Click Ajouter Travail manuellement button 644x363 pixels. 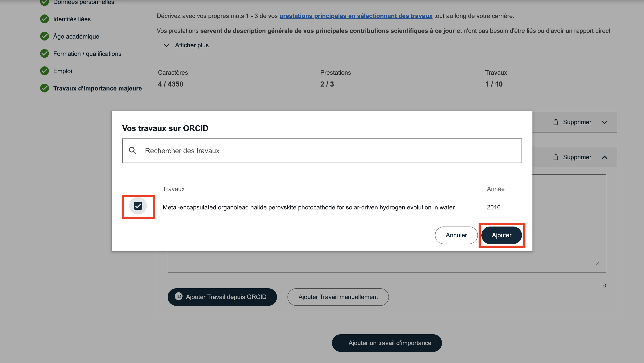click(338, 297)
